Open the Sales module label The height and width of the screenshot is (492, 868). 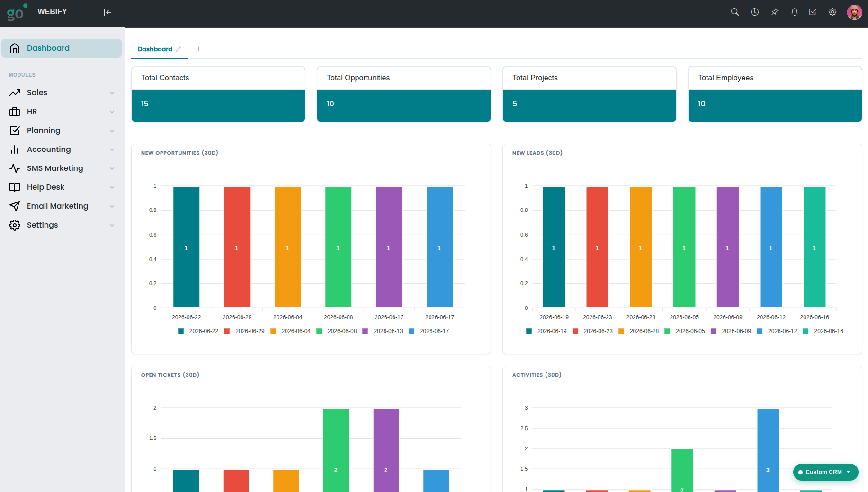(x=37, y=93)
